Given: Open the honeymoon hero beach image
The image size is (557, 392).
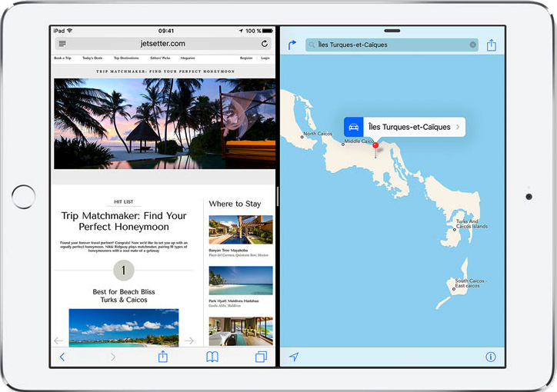Looking at the screenshot, I should pyautogui.click(x=165, y=124).
